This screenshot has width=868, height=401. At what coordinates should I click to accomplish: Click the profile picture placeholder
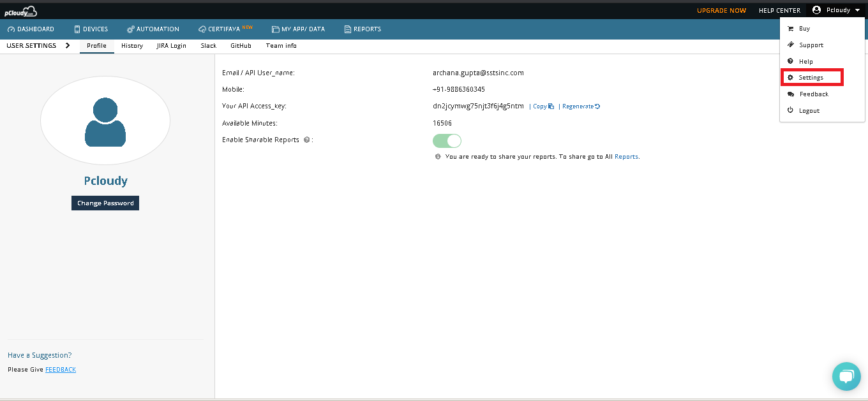(x=105, y=120)
